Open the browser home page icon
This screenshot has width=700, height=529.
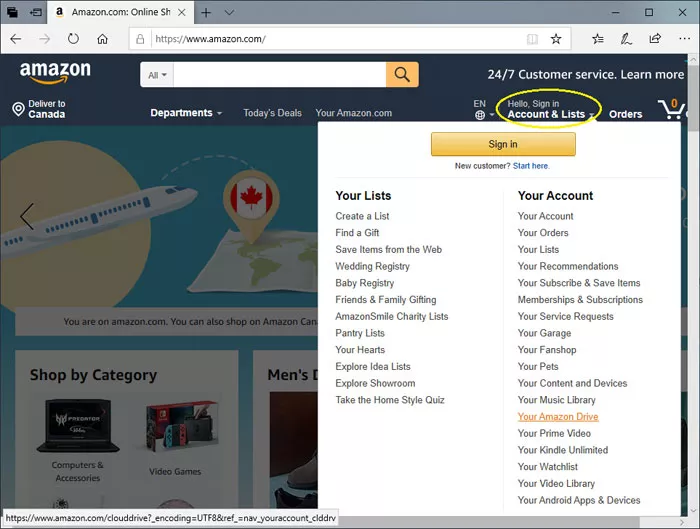(x=102, y=39)
